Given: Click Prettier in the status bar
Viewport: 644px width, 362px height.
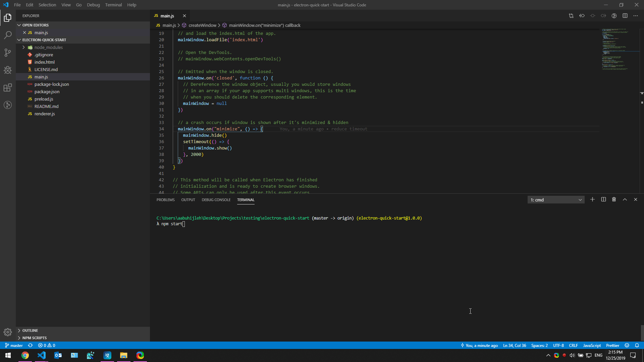Looking at the screenshot, I should click(612, 345).
